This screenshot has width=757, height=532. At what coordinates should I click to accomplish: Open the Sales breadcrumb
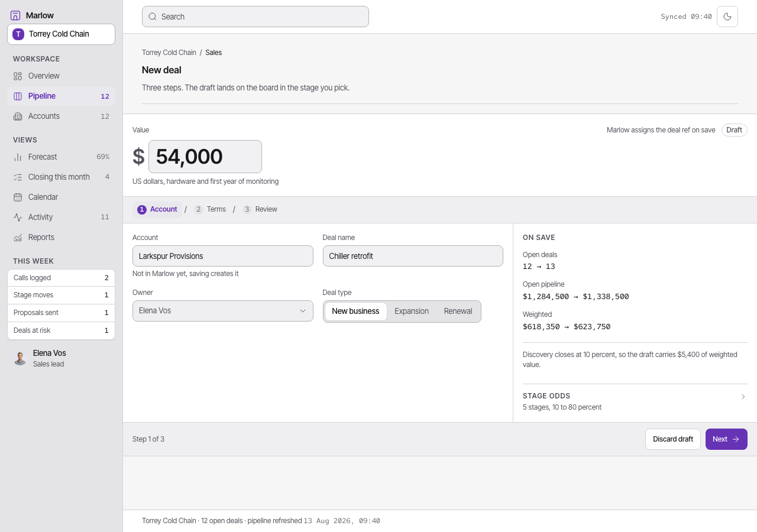tap(213, 53)
